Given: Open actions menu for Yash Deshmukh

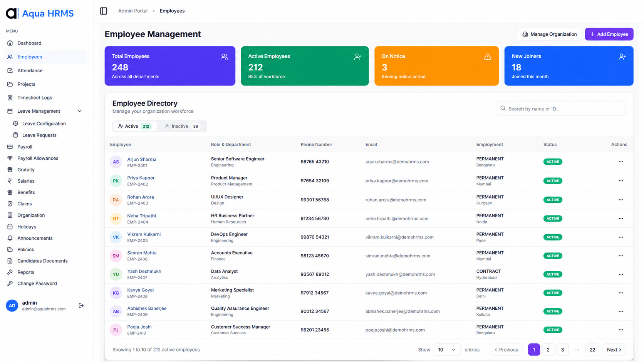Looking at the screenshot, I should [x=621, y=274].
